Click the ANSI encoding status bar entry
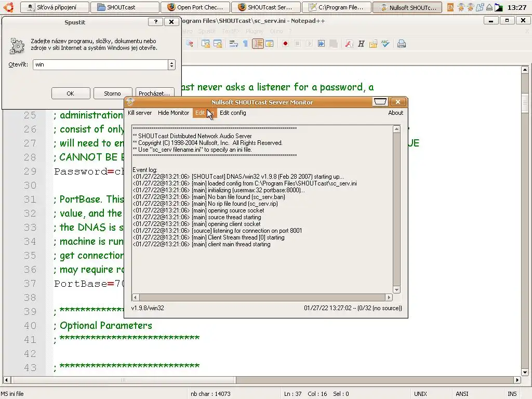 point(462,394)
